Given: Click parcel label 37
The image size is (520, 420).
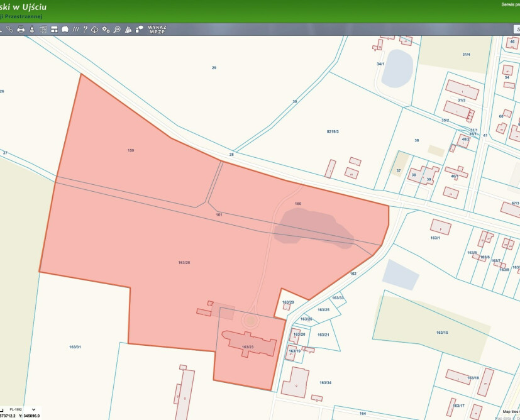Looking at the screenshot, I should coord(398,171).
